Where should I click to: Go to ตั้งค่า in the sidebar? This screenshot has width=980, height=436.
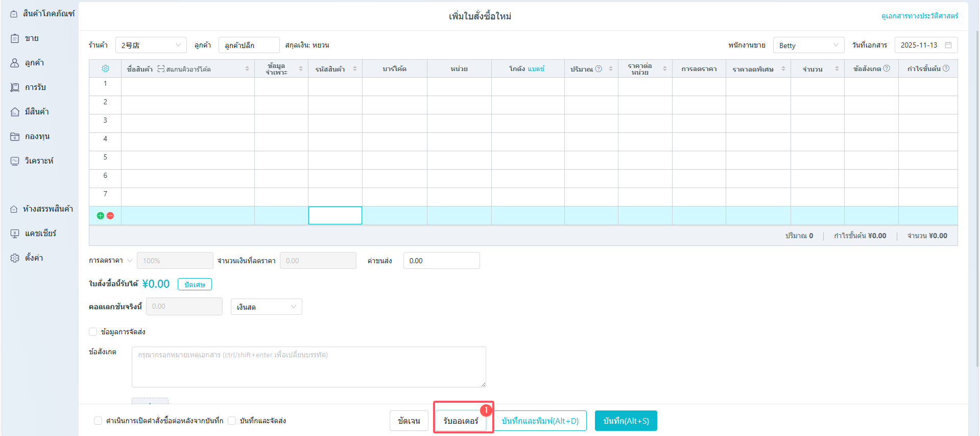[34, 258]
